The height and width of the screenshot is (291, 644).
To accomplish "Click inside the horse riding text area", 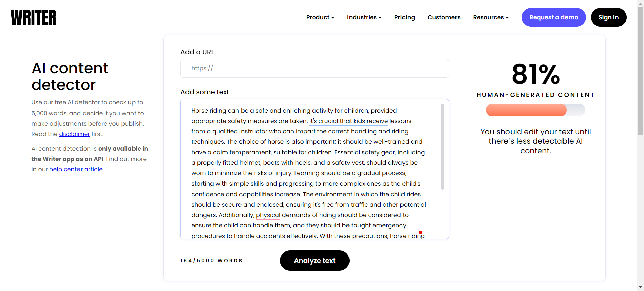I will point(309,167).
